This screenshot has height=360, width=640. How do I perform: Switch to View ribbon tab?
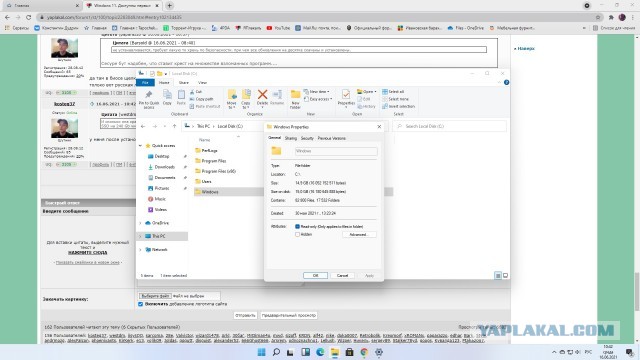click(202, 82)
